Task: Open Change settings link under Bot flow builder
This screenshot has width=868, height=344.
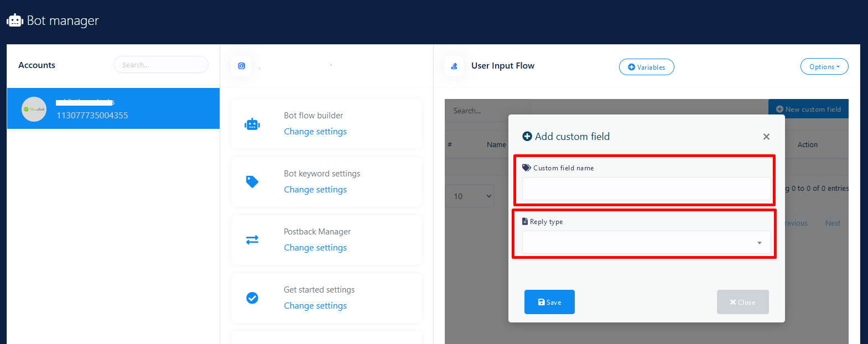Action: tap(315, 132)
